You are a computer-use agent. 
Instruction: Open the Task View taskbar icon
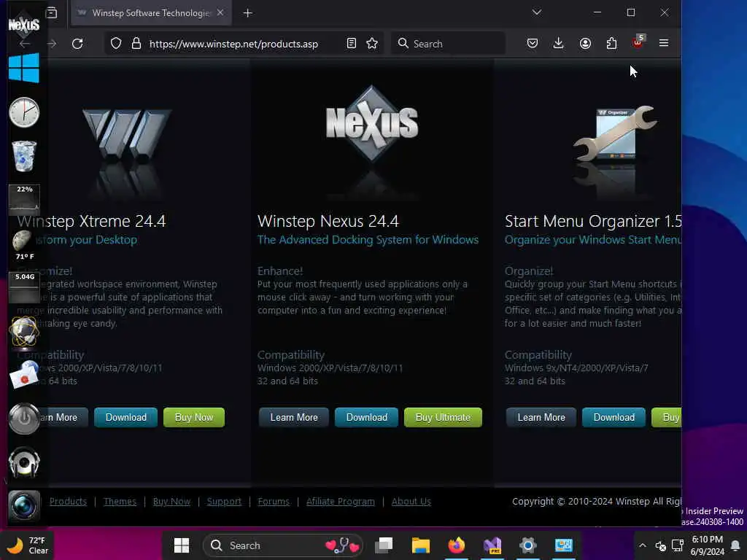point(384,545)
